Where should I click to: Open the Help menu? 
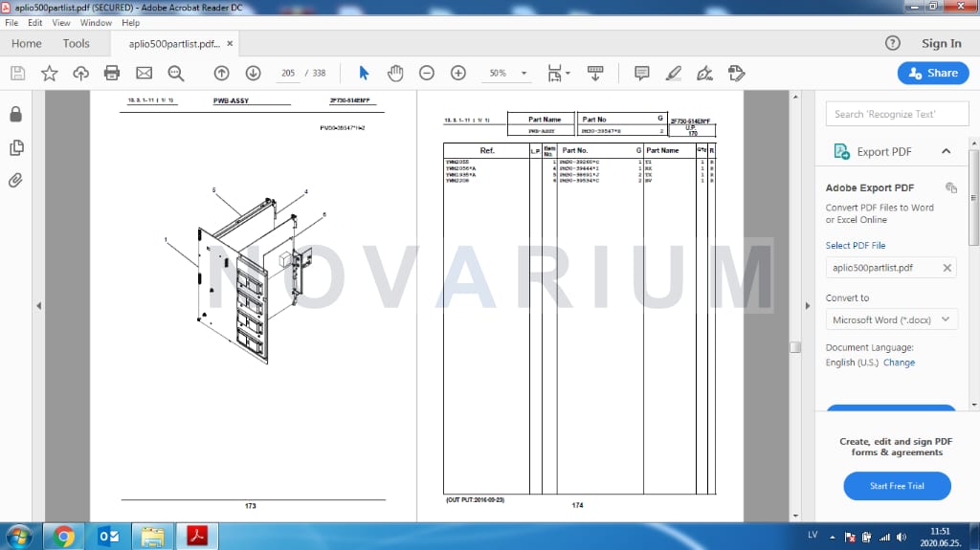[x=130, y=23]
